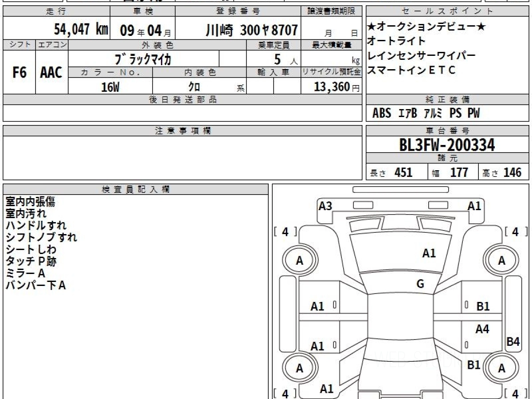Select the air conditioner value AAC
Image resolution: width=532 pixels, height=399 pixels.
pos(51,73)
